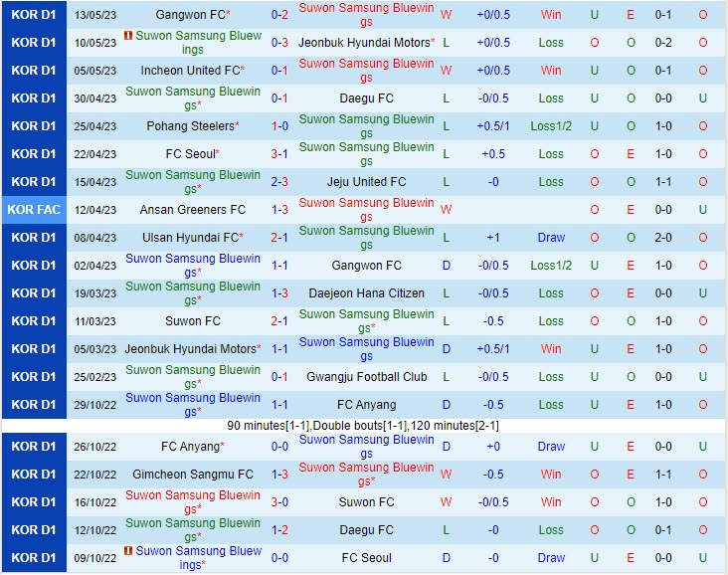This screenshot has width=728, height=575.
Task: Select Gwangju Football Club team name
Action: [x=366, y=377]
